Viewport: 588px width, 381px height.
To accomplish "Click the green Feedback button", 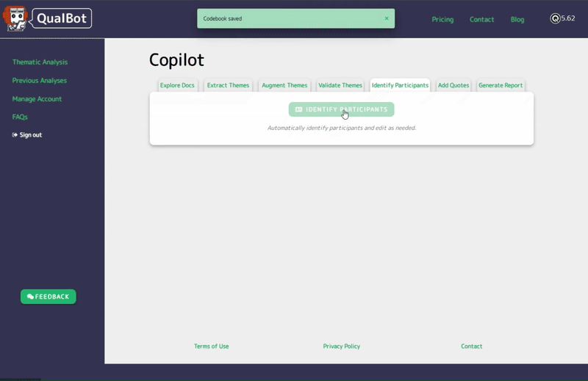I will pos(48,297).
